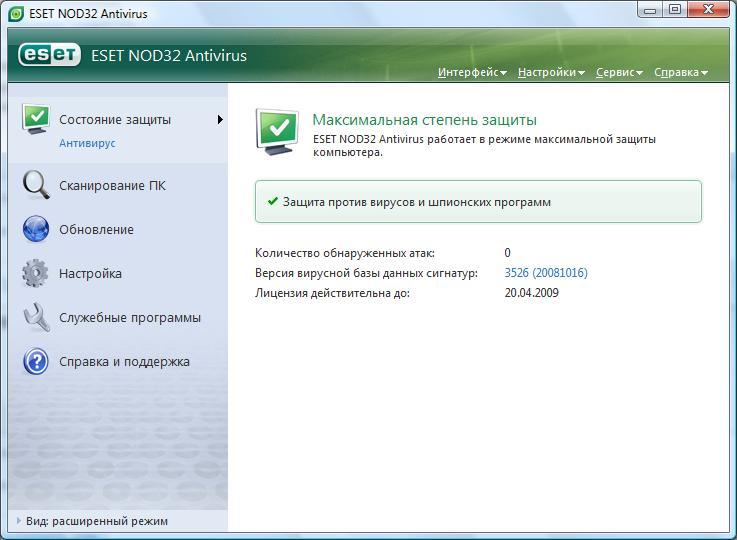
Task: Click the question mark Help icon
Action: [x=36, y=361]
